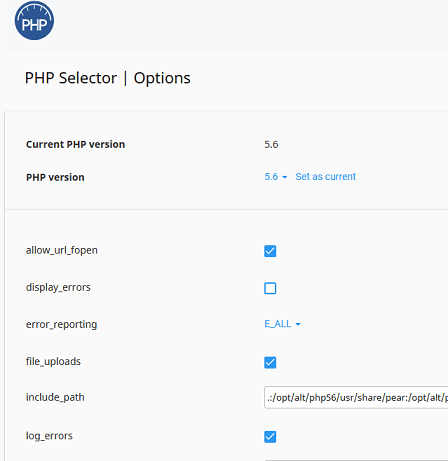Click the file_uploads option label
This screenshot has height=461, width=448.
53,361
